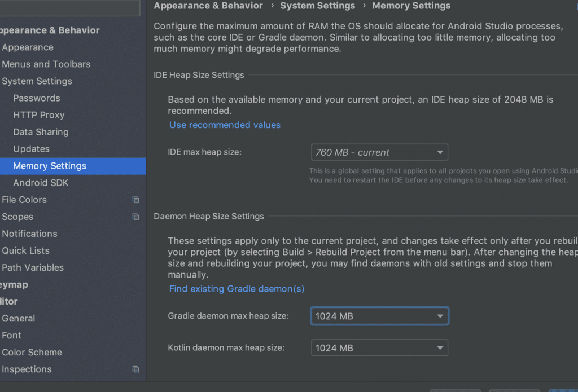Open Path Variables settings
The height and width of the screenshot is (392, 578).
33,267
